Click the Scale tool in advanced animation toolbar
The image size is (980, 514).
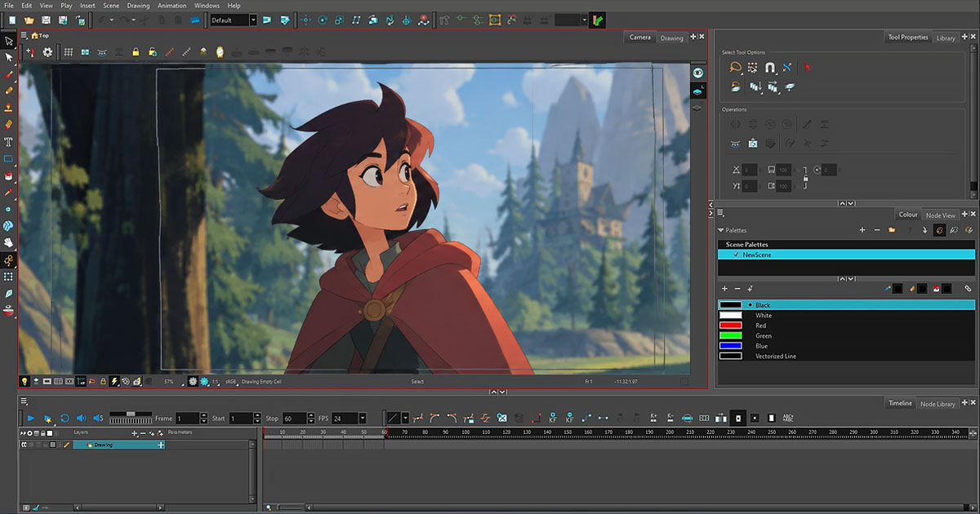point(340,19)
